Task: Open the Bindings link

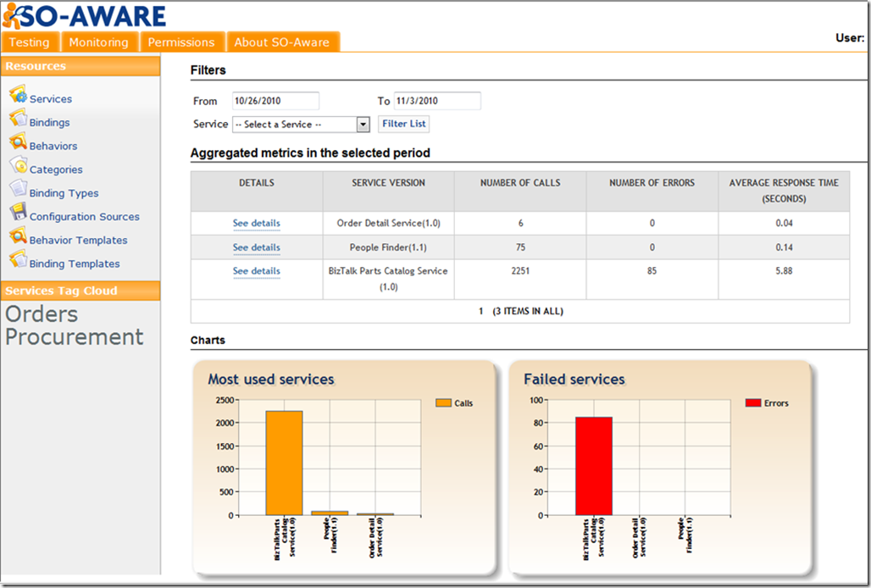Action: tap(49, 122)
